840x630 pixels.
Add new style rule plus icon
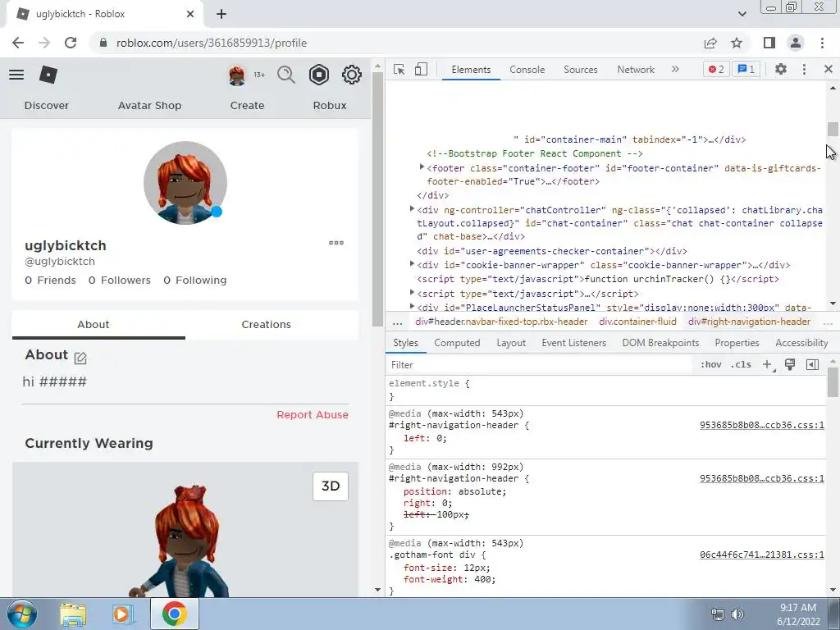[768, 365]
